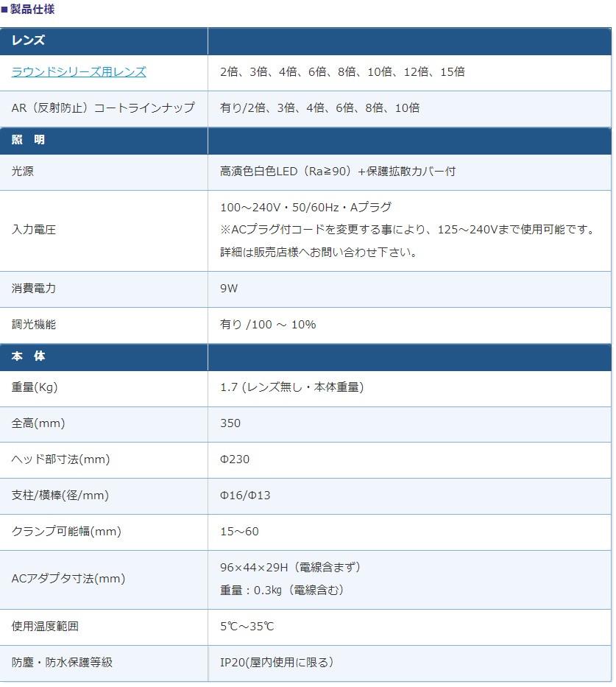The width and height of the screenshot is (616, 687).
Task: Click the Φ16/Φ13 value
Action: click(x=245, y=496)
